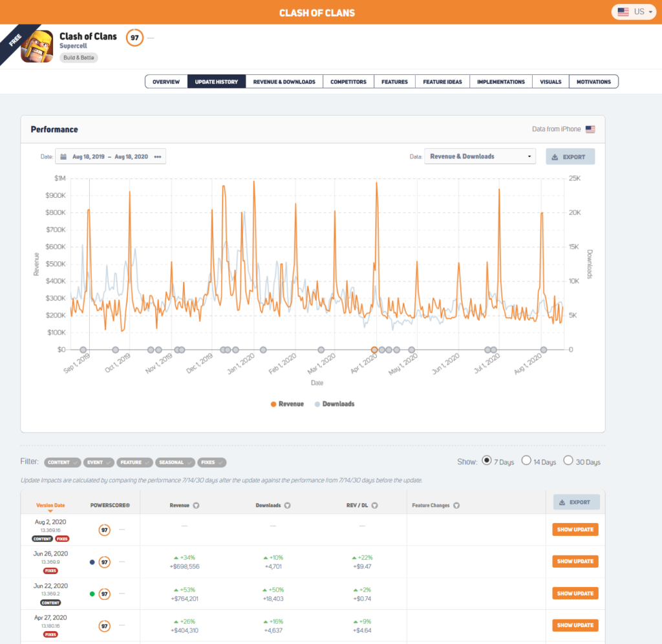This screenshot has height=644, width=662.
Task: Click the ellipsis icon in the date range picker
Action: tap(158, 156)
